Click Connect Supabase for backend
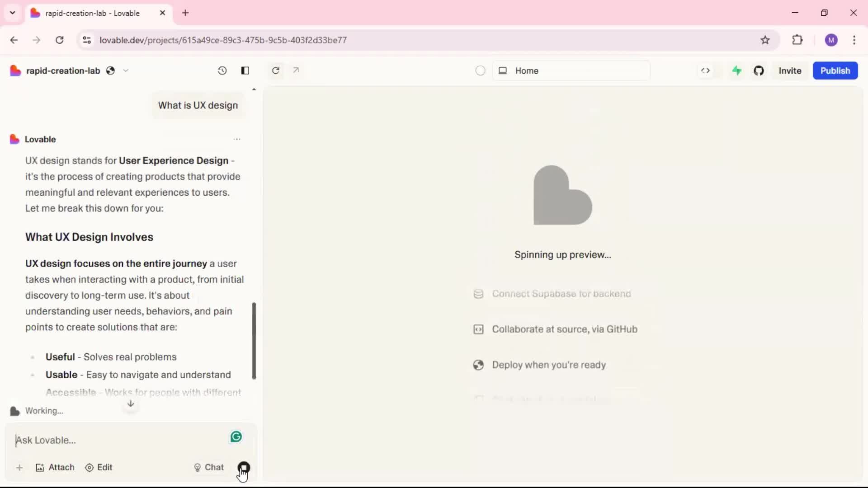The width and height of the screenshot is (868, 488). (552, 294)
